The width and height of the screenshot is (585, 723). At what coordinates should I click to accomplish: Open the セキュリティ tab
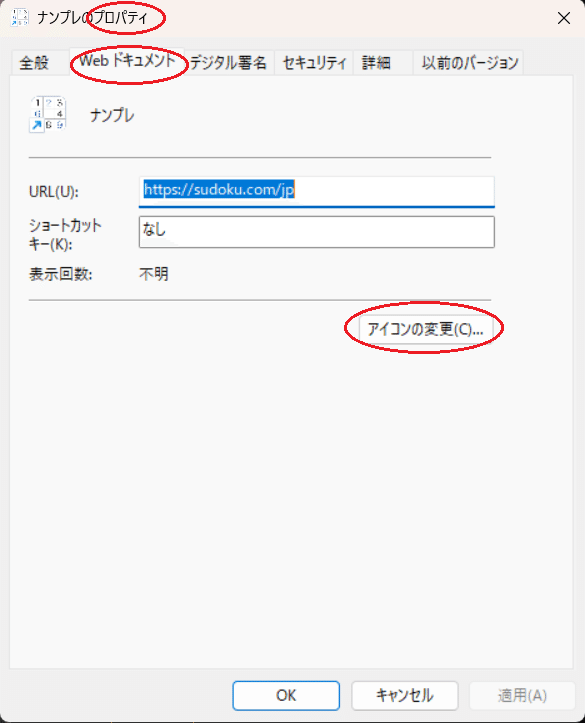point(314,63)
